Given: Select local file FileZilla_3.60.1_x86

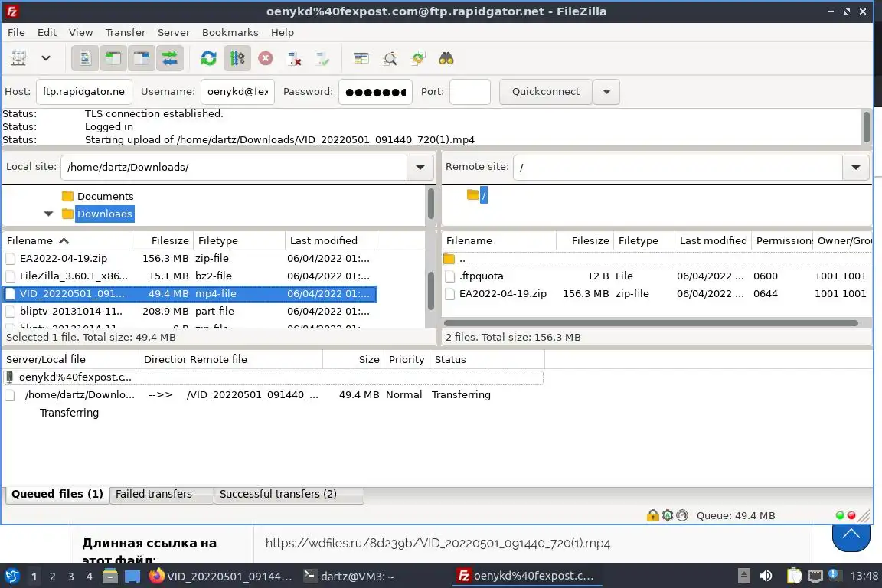Looking at the screenshot, I should click(190, 276).
